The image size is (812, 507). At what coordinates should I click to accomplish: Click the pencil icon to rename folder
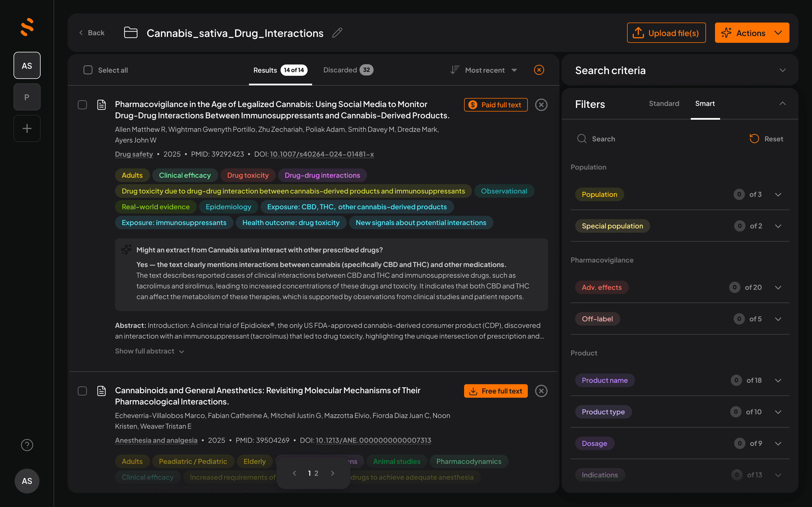pyautogui.click(x=337, y=33)
